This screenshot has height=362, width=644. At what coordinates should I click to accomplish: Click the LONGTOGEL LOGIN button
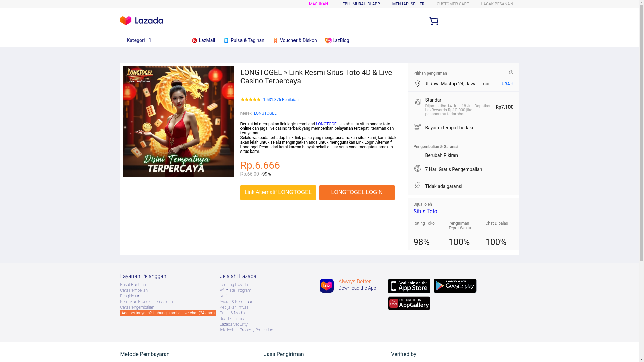point(357,193)
